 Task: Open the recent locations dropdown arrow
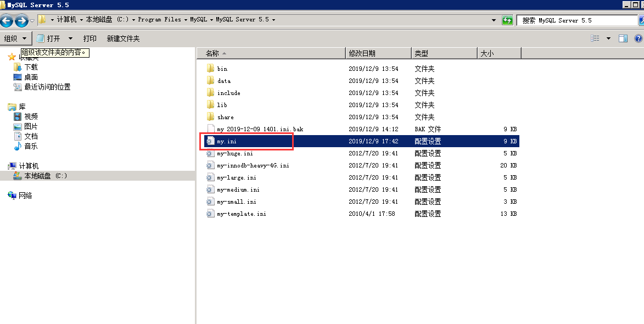pos(32,20)
